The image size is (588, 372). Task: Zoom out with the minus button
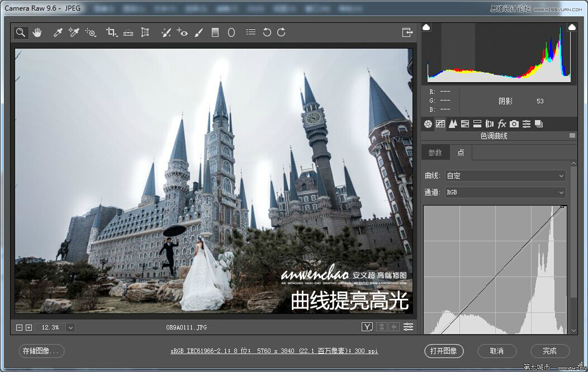(19, 327)
